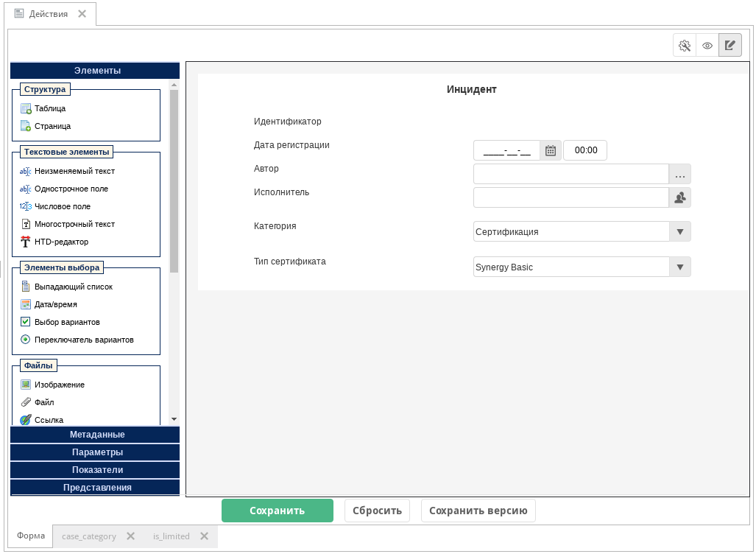Select the Категория label
756x554 pixels.
coord(275,226)
